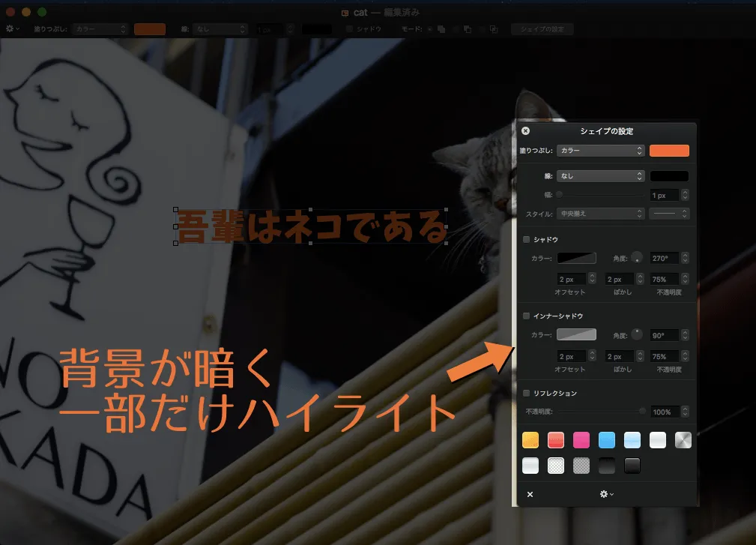The height and width of the screenshot is (545, 756).
Task: Open the 塗りつぶし カラー dropdown in the panel
Action: [x=600, y=151]
